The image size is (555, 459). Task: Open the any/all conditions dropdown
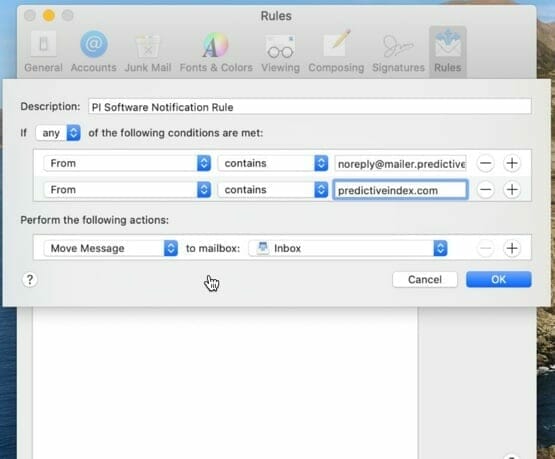pos(58,133)
